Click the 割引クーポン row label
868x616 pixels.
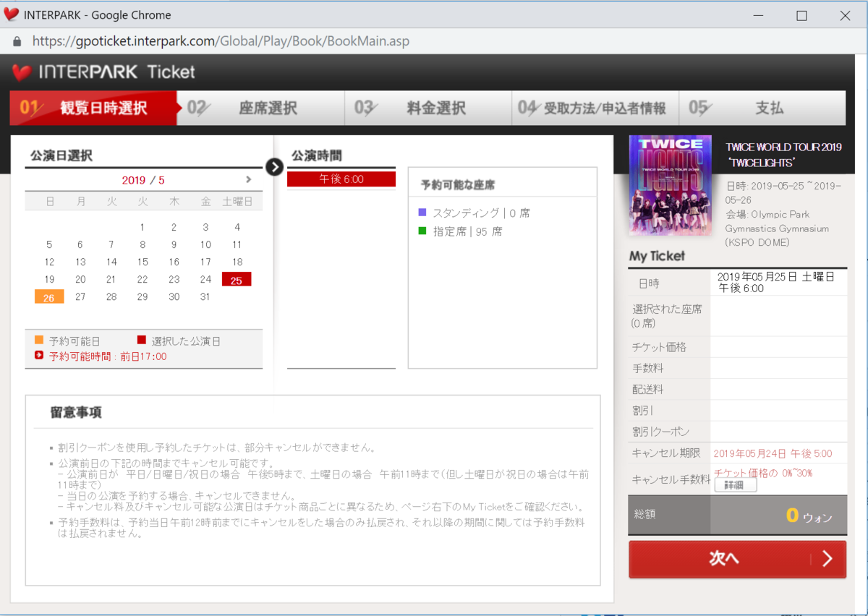tap(660, 432)
